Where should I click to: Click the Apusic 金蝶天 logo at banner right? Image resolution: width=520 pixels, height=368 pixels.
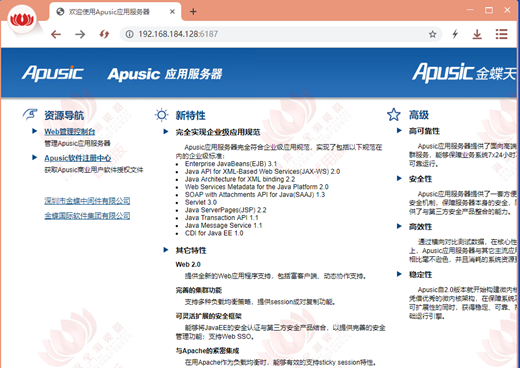(465, 72)
